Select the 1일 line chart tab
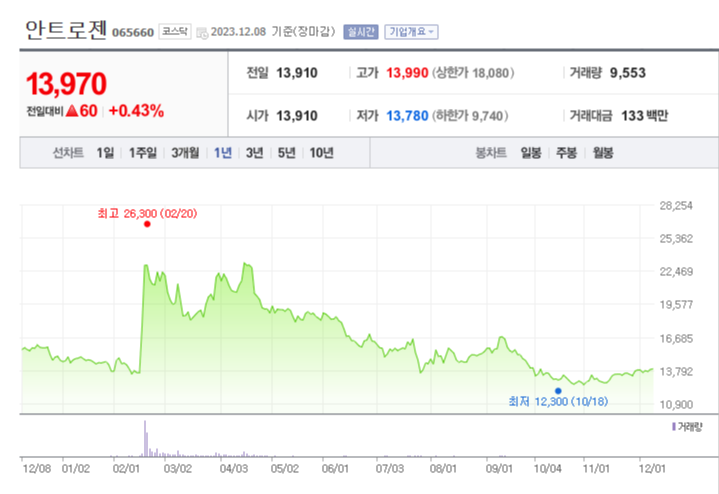The image size is (719, 494). [105, 153]
